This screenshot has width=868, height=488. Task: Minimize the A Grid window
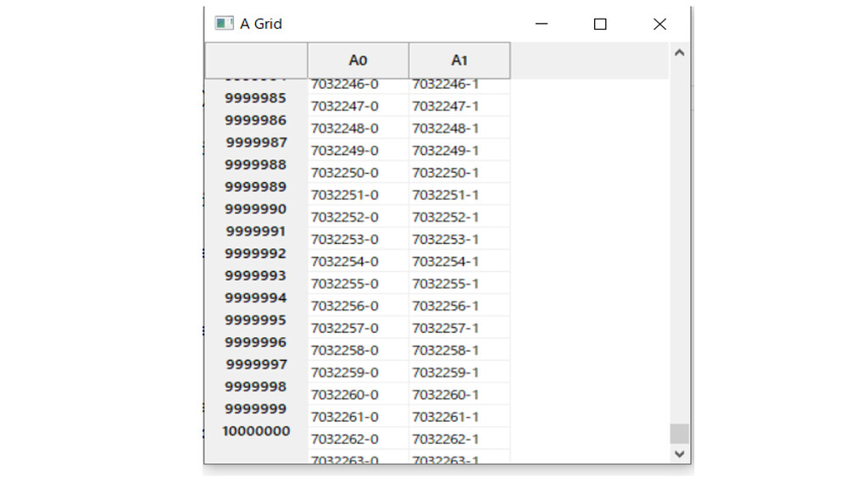coord(542,24)
